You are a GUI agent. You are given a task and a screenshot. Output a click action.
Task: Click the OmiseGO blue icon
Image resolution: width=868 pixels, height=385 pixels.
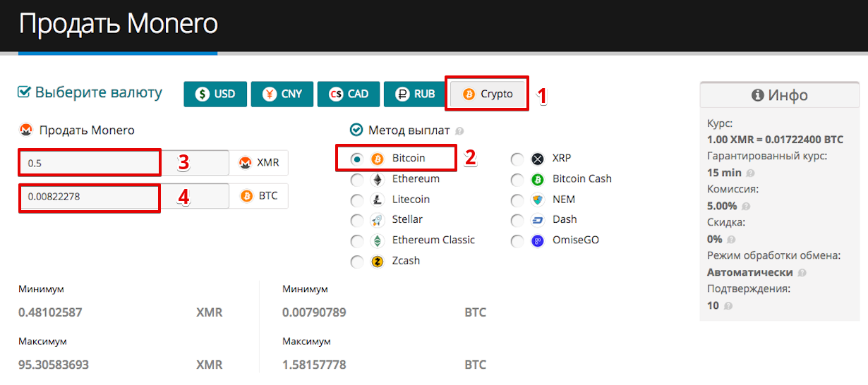538,240
